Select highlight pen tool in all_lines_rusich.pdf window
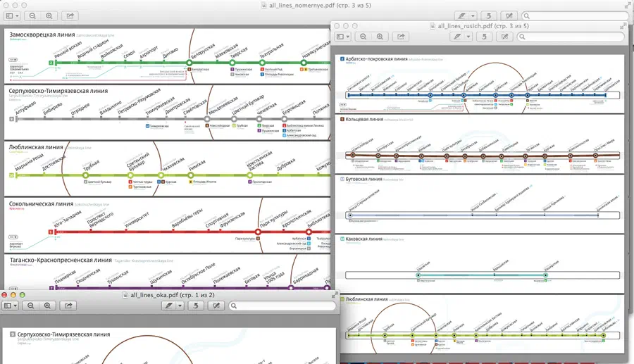This screenshot has height=364, width=634. [456, 37]
